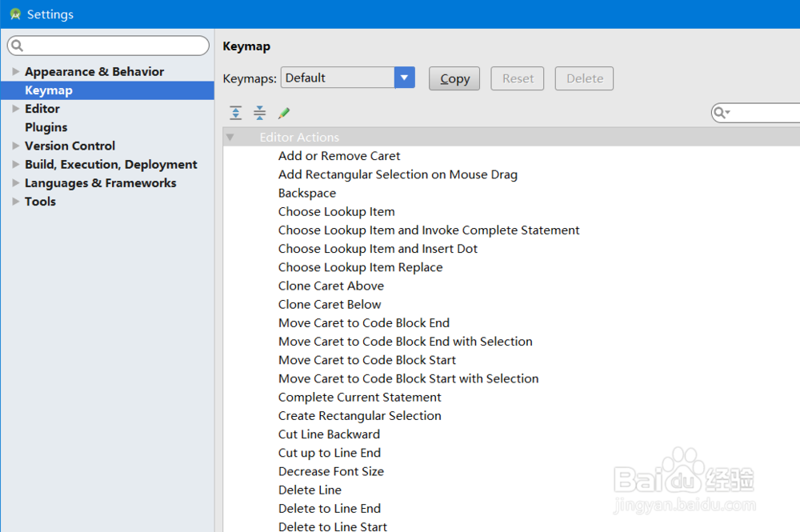Viewport: 800px width, 532px height.
Task: Expand the Version Control section
Action: coord(16,146)
